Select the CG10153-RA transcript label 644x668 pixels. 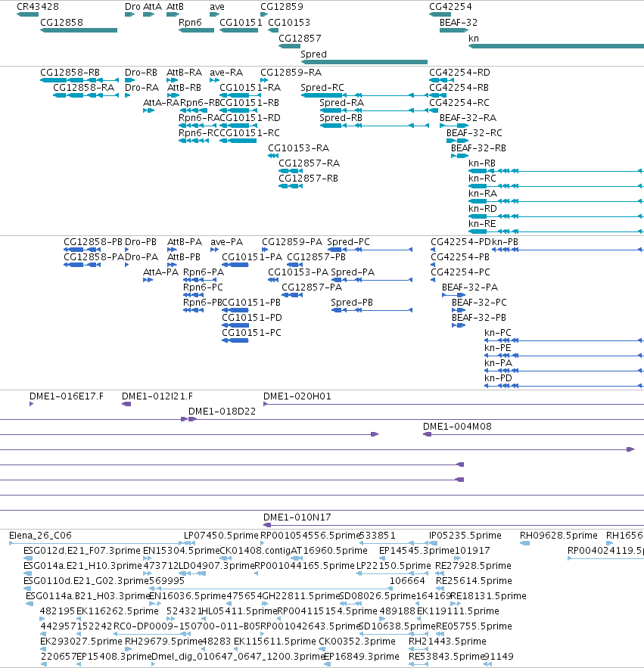click(298, 148)
